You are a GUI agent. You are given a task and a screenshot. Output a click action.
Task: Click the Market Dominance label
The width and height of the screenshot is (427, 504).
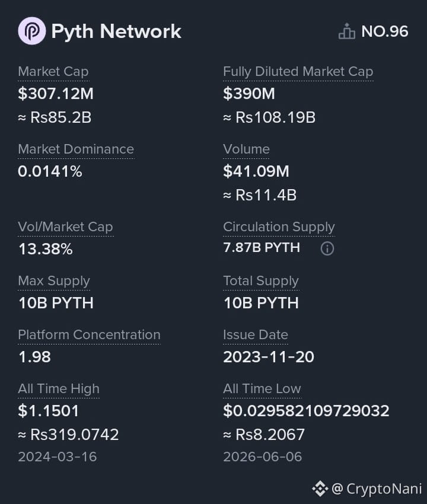coord(76,149)
